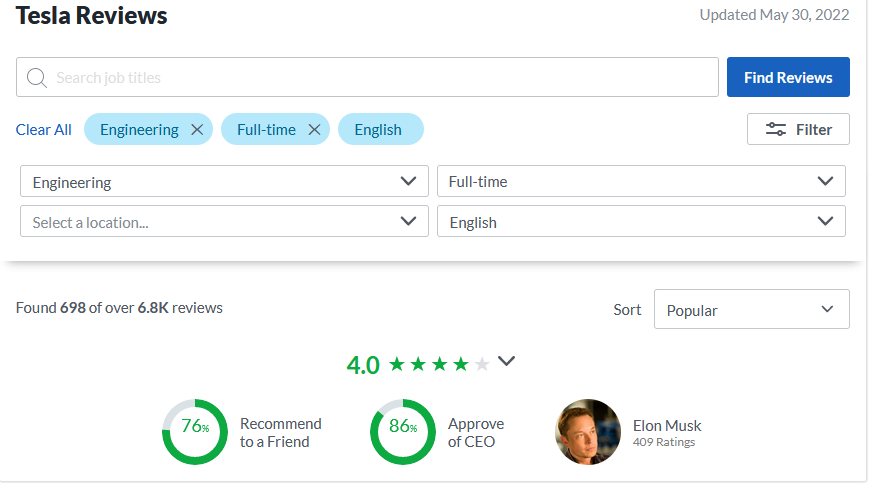Click the Clear All link
874x485 pixels.
click(44, 129)
